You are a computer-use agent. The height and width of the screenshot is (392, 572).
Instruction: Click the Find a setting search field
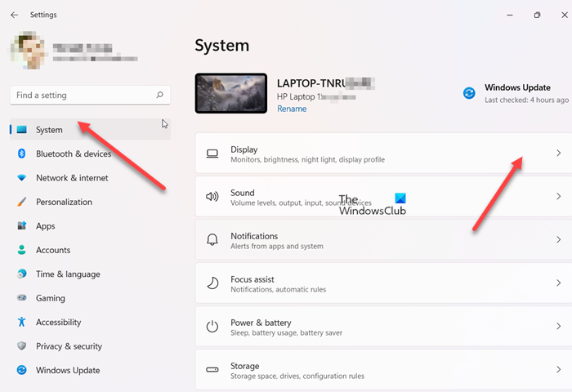(x=90, y=96)
